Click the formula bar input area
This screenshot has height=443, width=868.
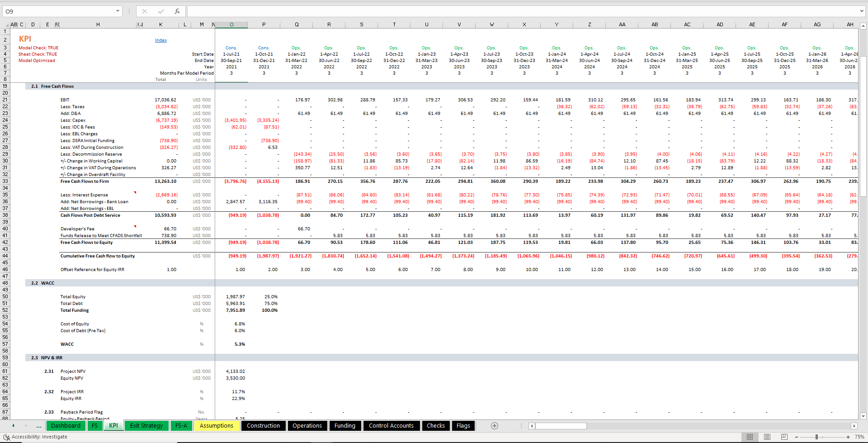522,11
